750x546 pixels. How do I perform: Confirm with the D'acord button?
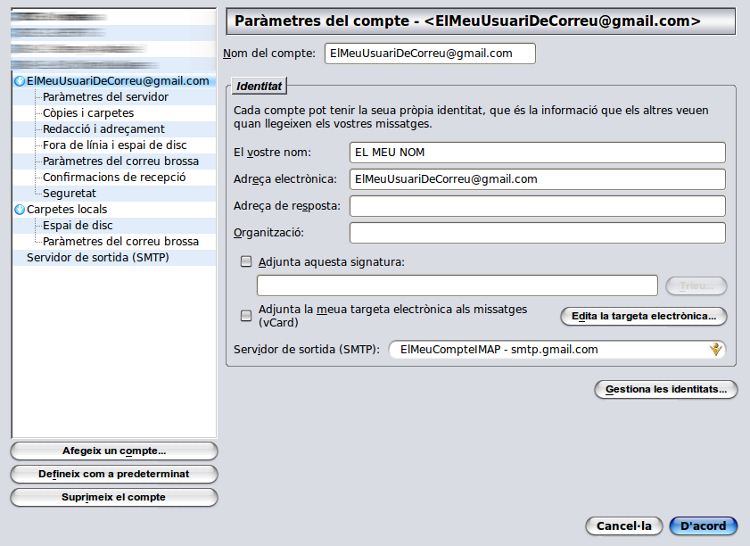point(703,526)
